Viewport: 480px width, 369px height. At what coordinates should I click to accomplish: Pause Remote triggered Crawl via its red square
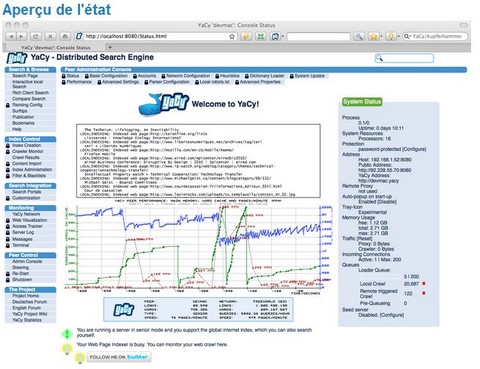tap(424, 293)
